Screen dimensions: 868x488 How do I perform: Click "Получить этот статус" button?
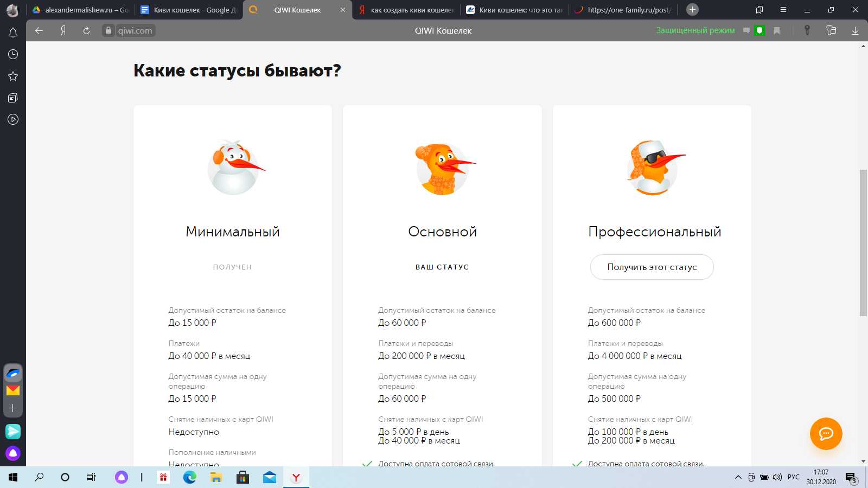(652, 267)
